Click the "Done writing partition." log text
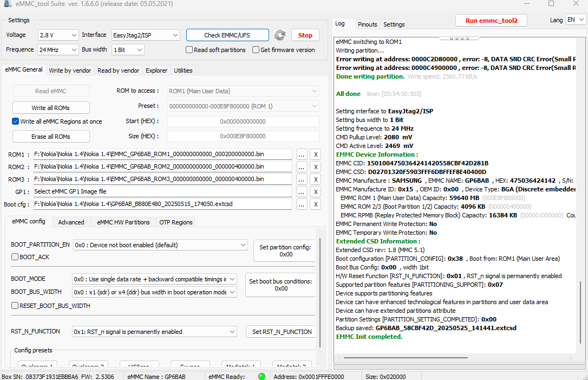Viewport: 588px width, 380px height. (370, 76)
